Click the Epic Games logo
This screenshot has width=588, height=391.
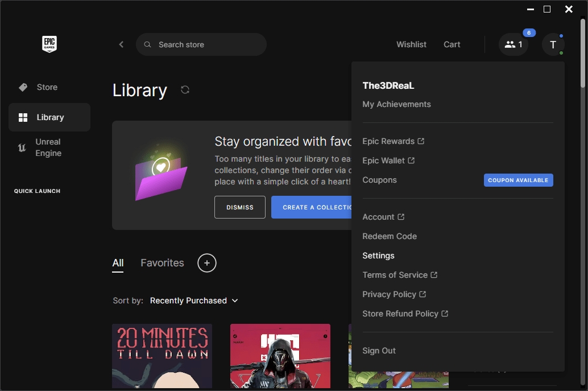click(x=49, y=44)
